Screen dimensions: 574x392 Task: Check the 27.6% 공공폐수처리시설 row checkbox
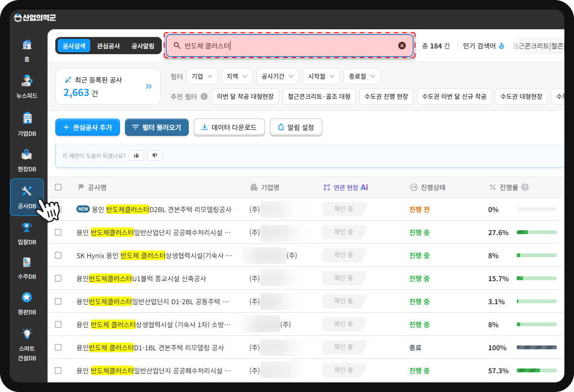(x=58, y=232)
